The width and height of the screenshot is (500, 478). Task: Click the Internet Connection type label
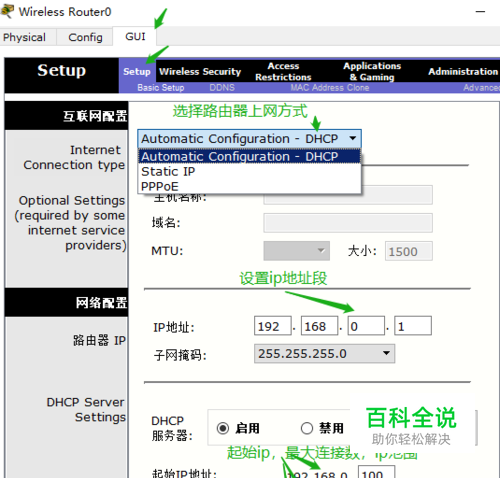(x=74, y=157)
